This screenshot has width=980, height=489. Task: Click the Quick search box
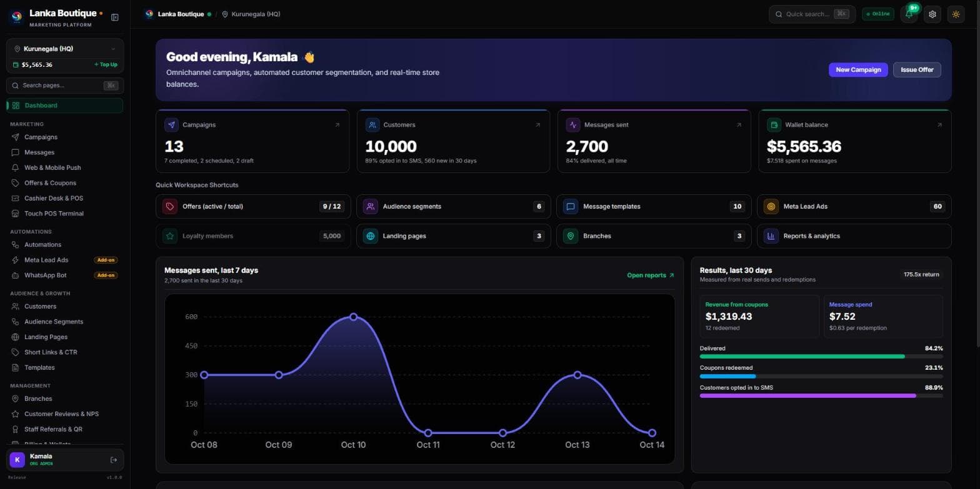pos(812,14)
